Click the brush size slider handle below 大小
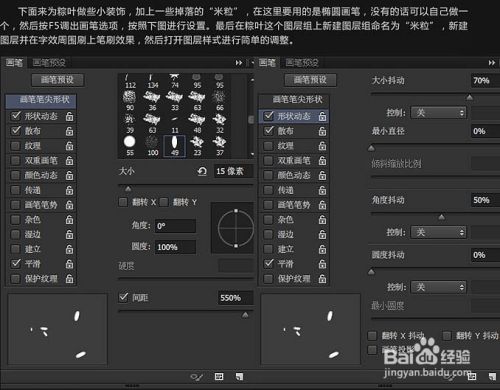The height and width of the screenshot is (390, 500). click(x=128, y=189)
